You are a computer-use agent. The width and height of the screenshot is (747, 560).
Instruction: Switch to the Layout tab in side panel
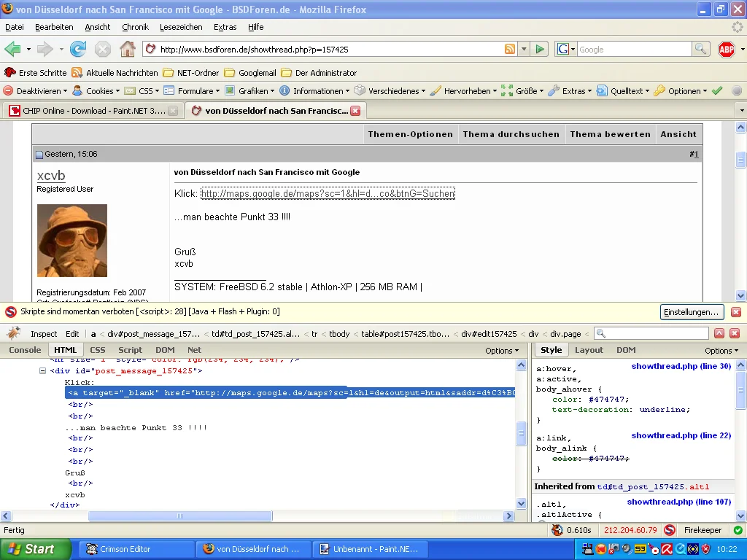coord(589,350)
